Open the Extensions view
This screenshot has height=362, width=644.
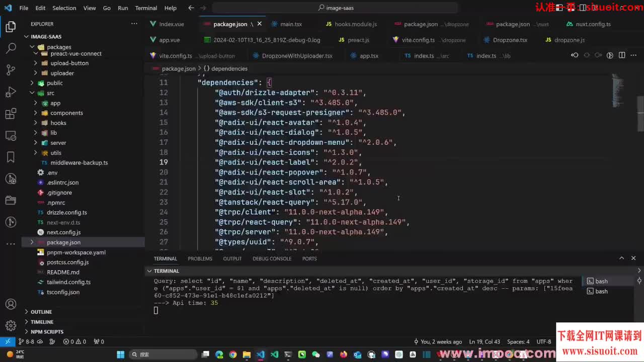11,114
